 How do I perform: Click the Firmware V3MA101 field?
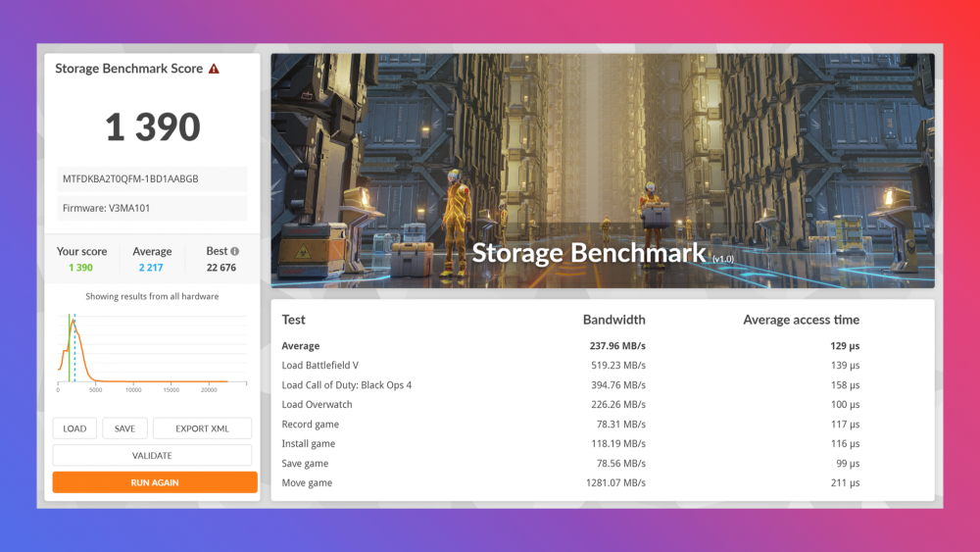tap(152, 208)
